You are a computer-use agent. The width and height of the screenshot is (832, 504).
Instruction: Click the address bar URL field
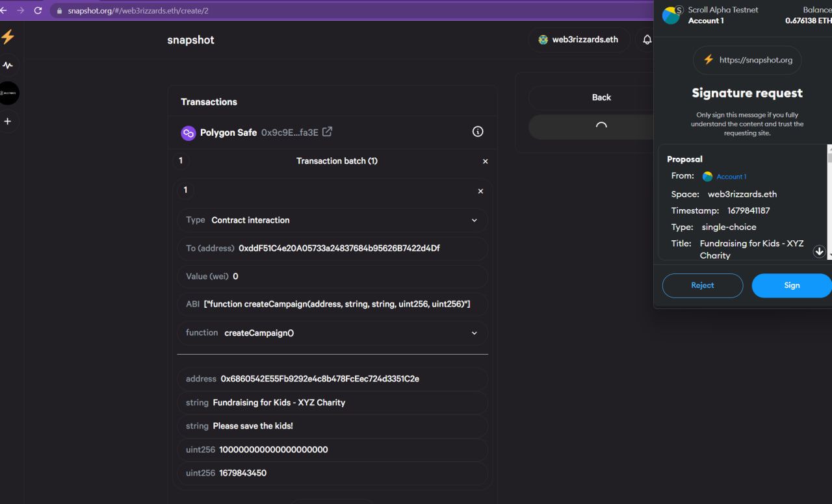point(351,10)
